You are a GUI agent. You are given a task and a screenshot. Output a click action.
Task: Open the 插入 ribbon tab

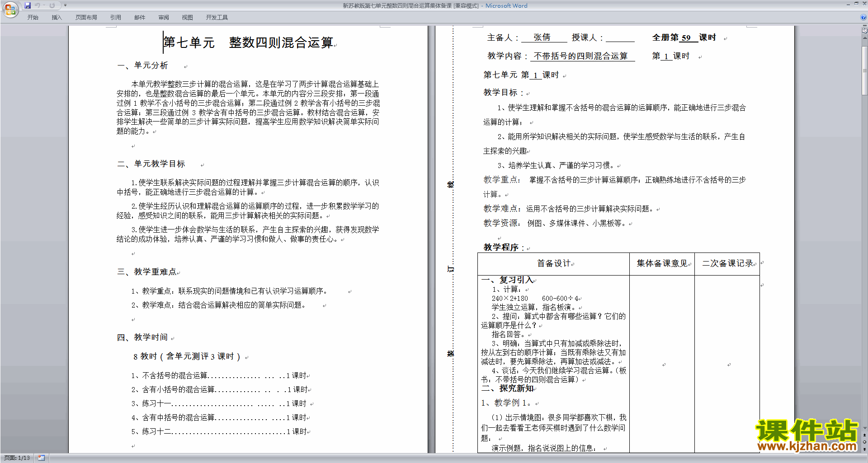57,18
